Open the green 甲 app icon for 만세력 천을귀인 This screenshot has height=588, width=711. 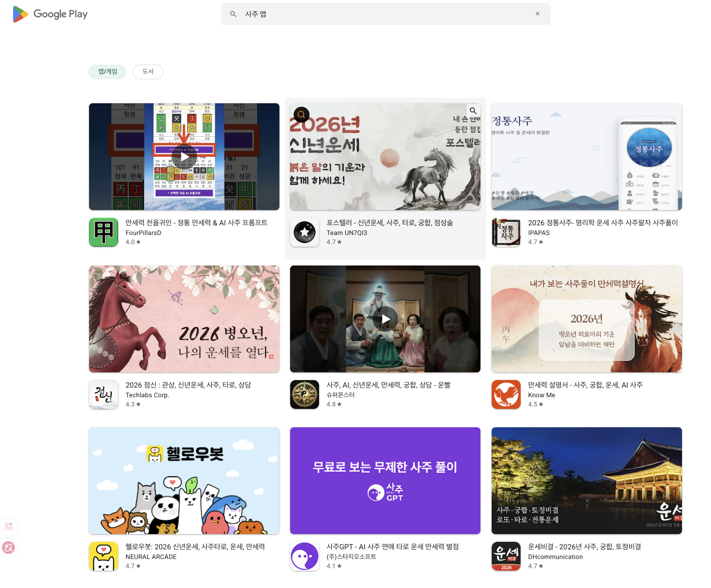point(103,232)
